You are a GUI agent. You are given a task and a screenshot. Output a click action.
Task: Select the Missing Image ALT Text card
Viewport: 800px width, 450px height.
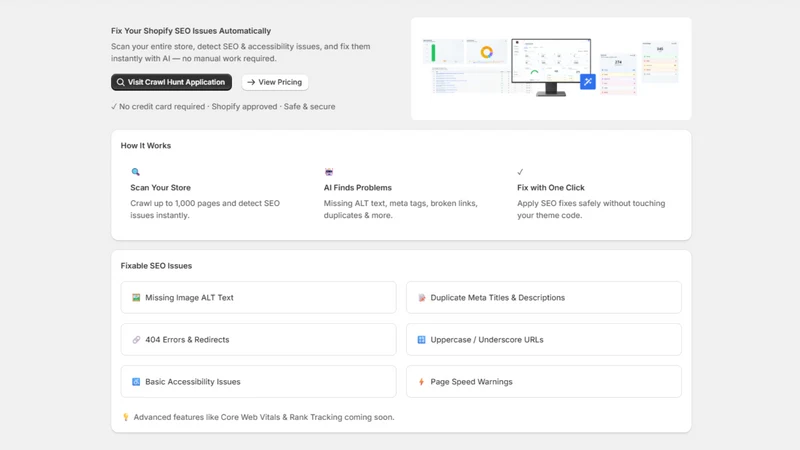(x=259, y=297)
